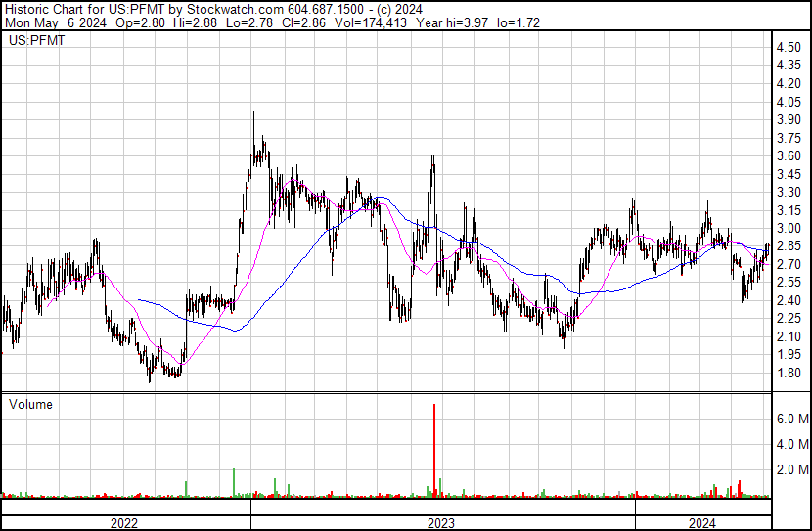Click the 4.50 price axis label

coord(789,48)
